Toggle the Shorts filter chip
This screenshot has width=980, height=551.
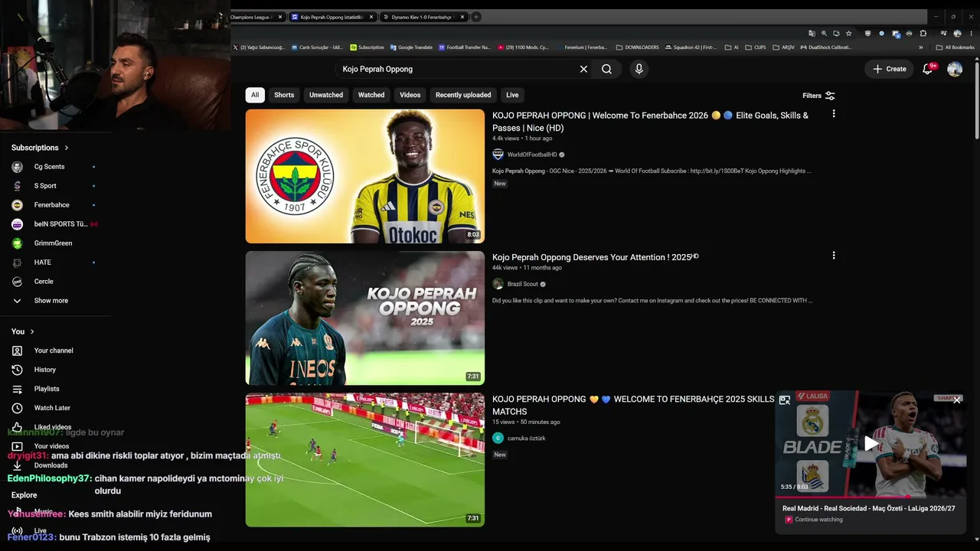(284, 95)
